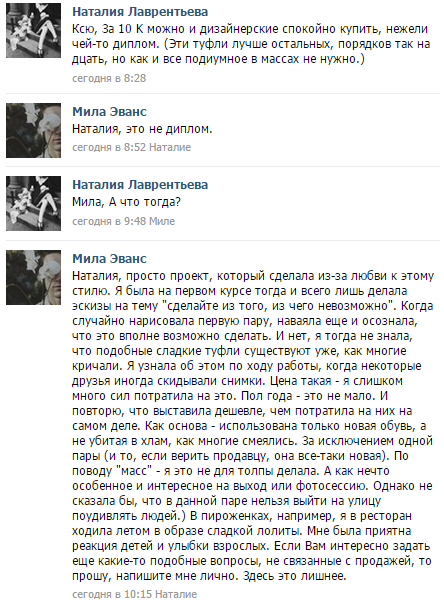Click the 'Наталие' reply reference next to 10:15

tap(176, 594)
